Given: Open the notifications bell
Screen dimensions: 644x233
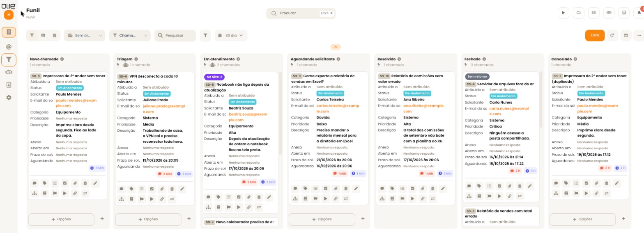Looking at the screenshot, I should [x=639, y=13].
